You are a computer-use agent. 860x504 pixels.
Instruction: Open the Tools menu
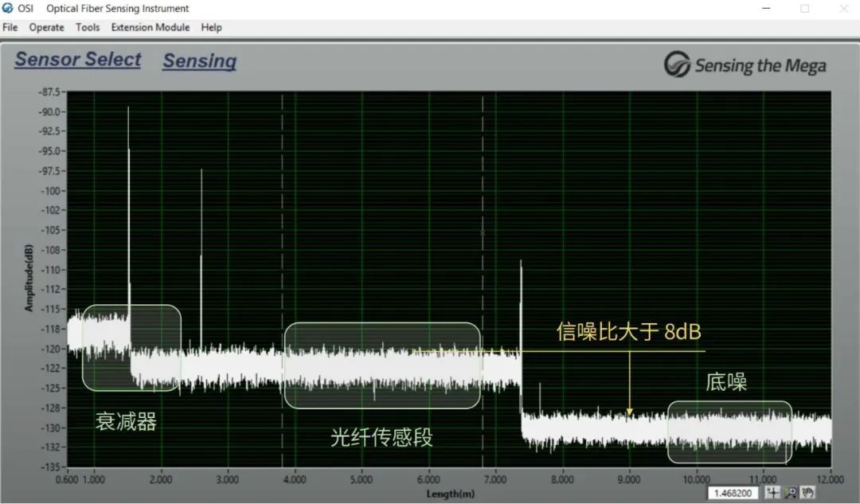pyautogui.click(x=88, y=27)
